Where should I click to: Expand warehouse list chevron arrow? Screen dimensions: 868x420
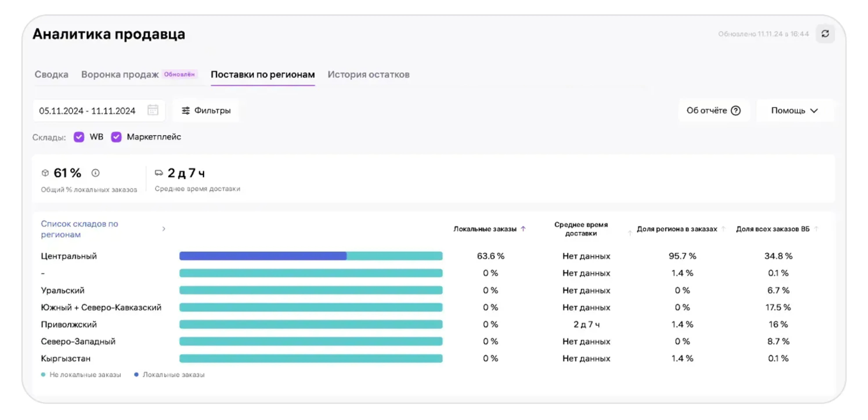point(164,229)
